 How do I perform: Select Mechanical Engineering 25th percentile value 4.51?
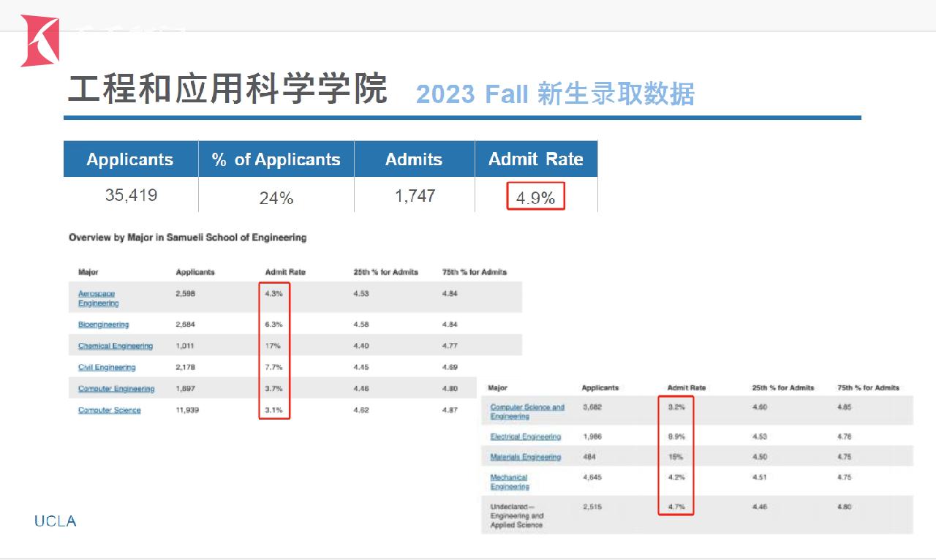click(759, 477)
